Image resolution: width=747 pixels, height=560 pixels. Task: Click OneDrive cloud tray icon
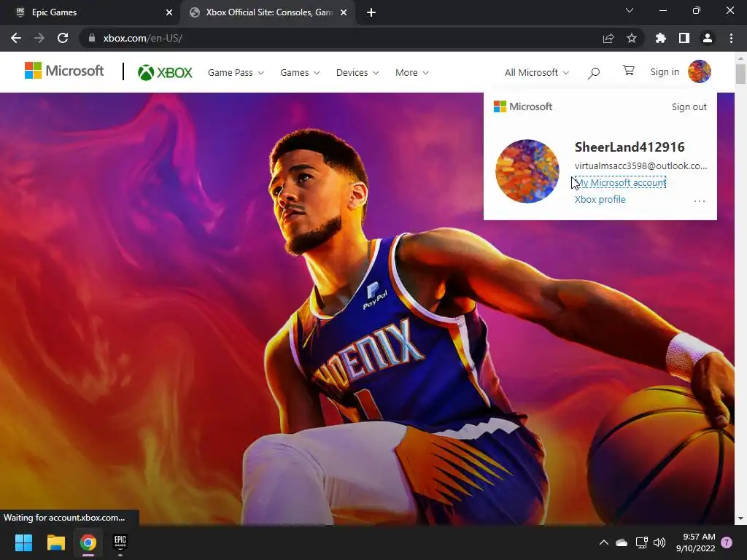coord(622,542)
